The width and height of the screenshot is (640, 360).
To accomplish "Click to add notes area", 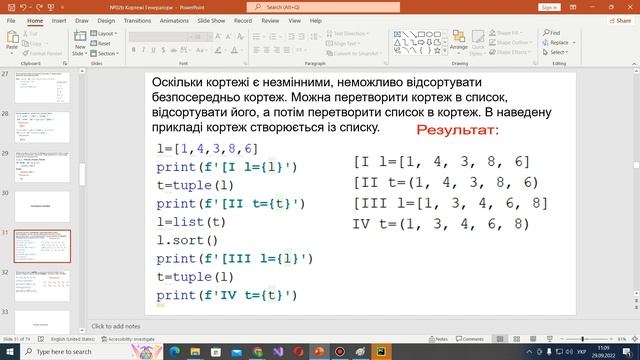I will click(116, 326).
